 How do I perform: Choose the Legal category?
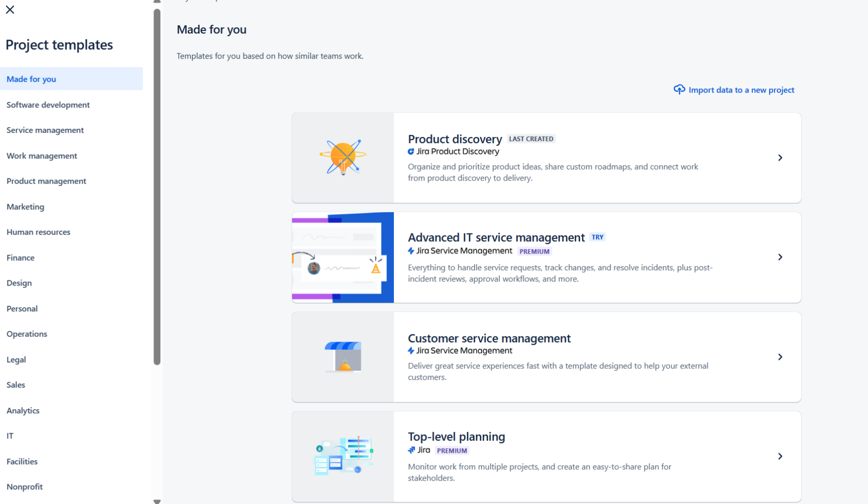[71, 360]
